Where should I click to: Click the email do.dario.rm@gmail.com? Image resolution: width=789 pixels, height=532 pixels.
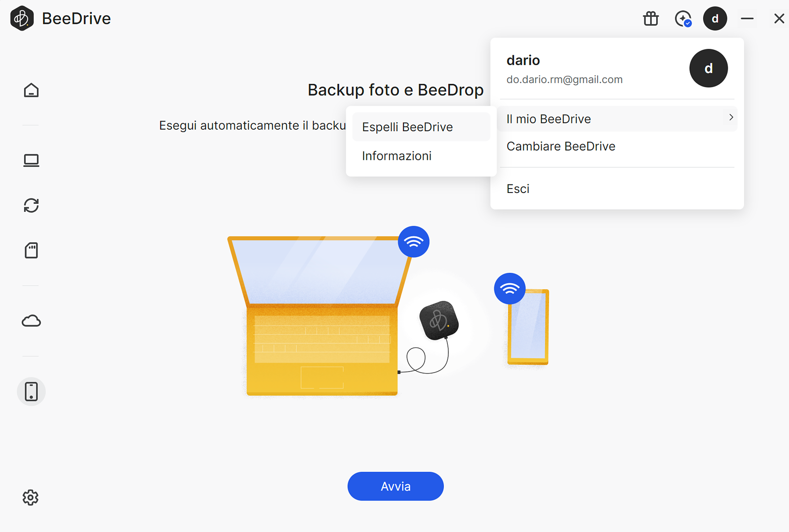564,79
